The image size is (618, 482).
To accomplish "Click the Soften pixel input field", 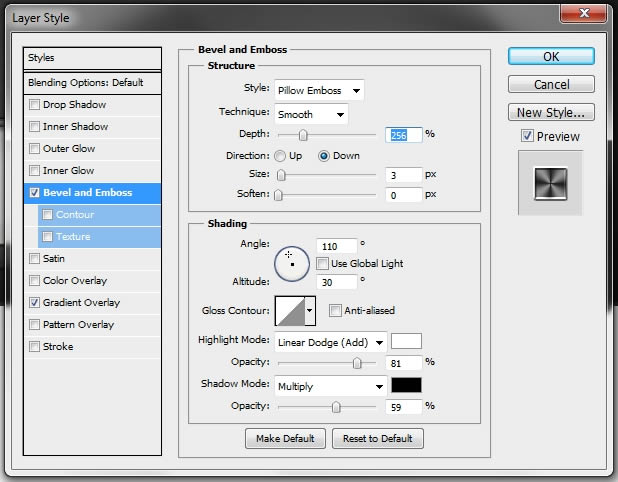I will click(404, 195).
